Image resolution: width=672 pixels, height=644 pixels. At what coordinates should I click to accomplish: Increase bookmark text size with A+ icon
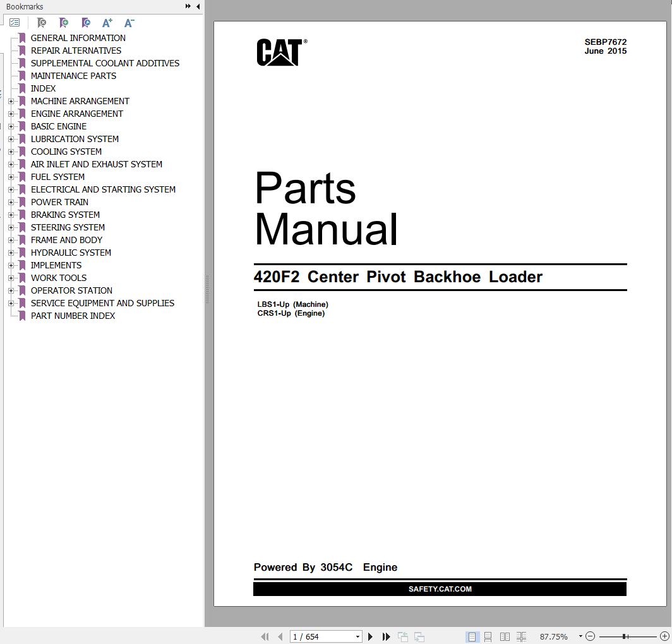pyautogui.click(x=107, y=22)
